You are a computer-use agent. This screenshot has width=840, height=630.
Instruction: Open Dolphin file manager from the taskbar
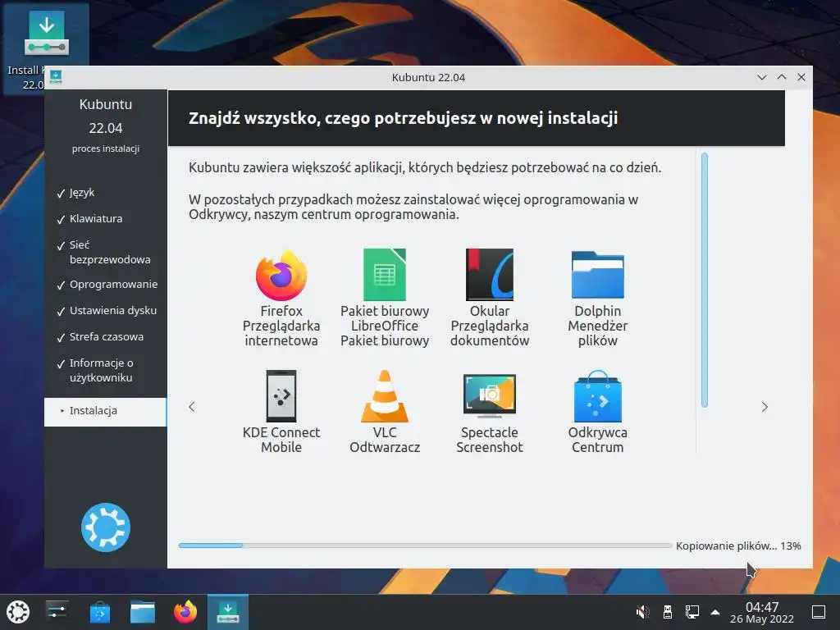tap(143, 612)
